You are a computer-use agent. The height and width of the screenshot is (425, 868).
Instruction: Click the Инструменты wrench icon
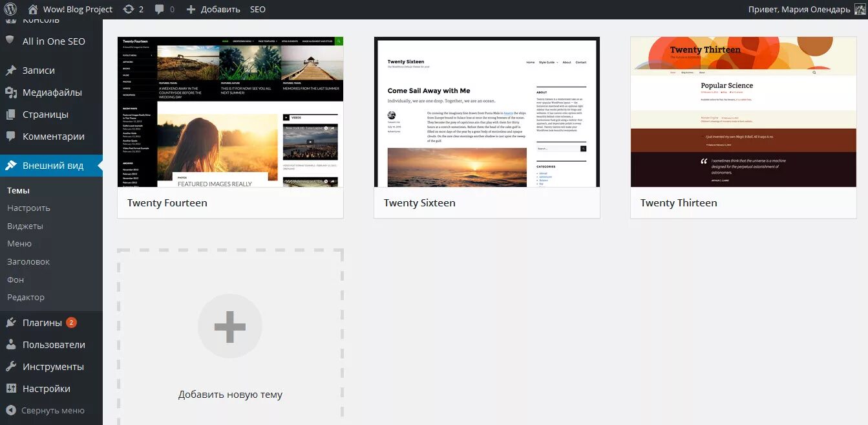pos(10,367)
